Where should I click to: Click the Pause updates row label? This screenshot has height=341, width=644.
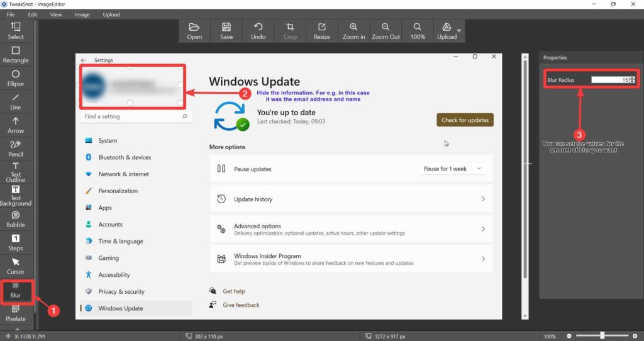253,169
